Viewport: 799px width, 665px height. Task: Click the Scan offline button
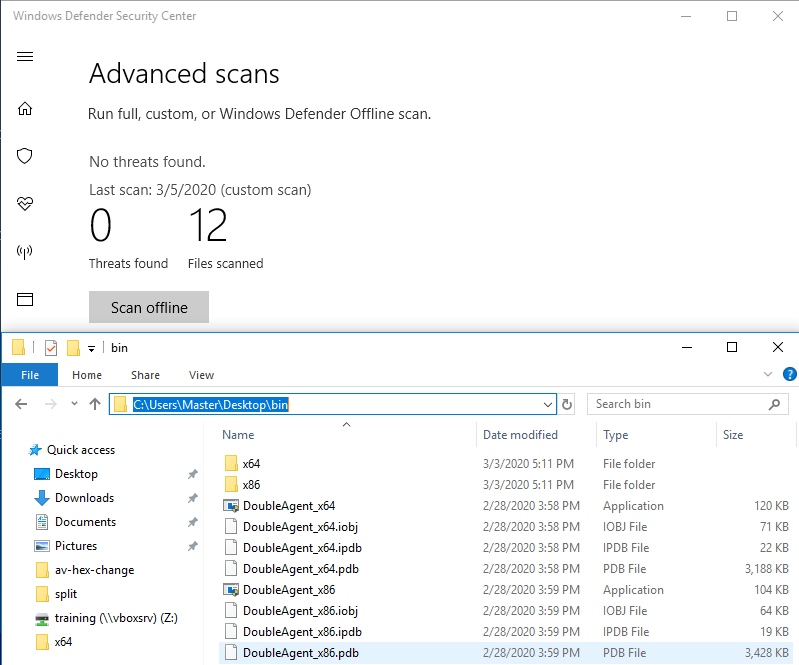149,308
